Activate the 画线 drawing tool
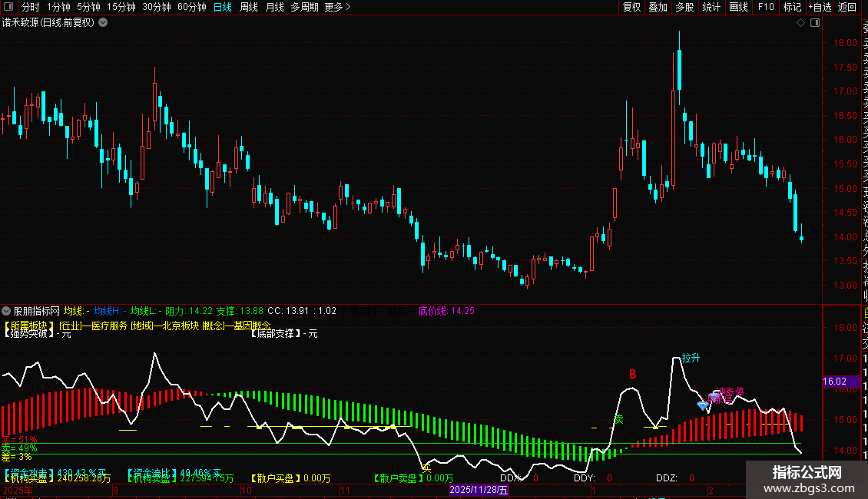This screenshot has width=868, height=499. 738,7
